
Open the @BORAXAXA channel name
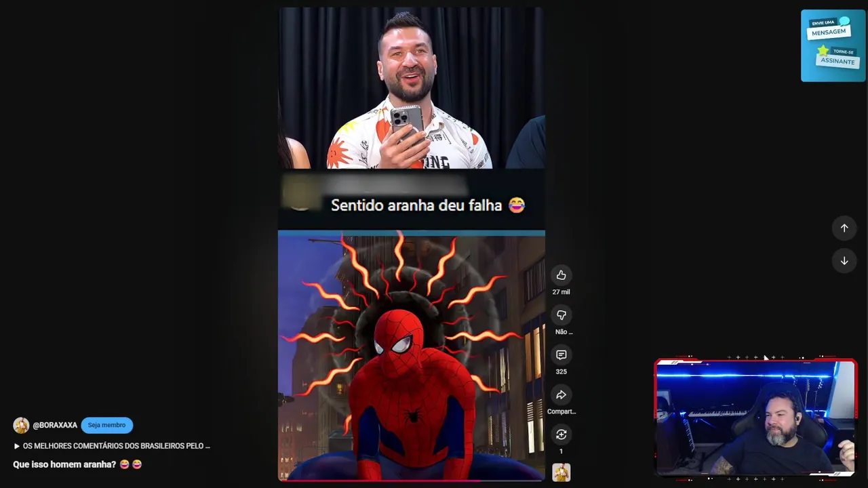click(x=55, y=426)
